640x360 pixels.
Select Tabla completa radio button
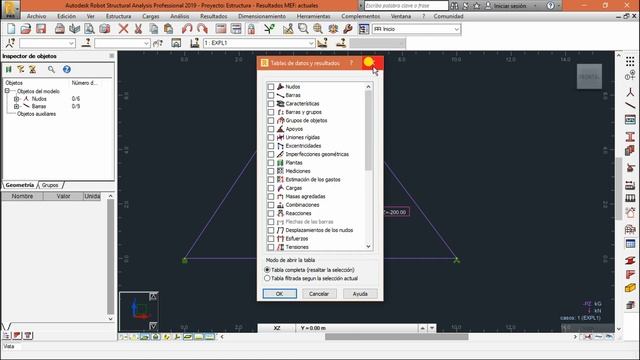(267, 270)
